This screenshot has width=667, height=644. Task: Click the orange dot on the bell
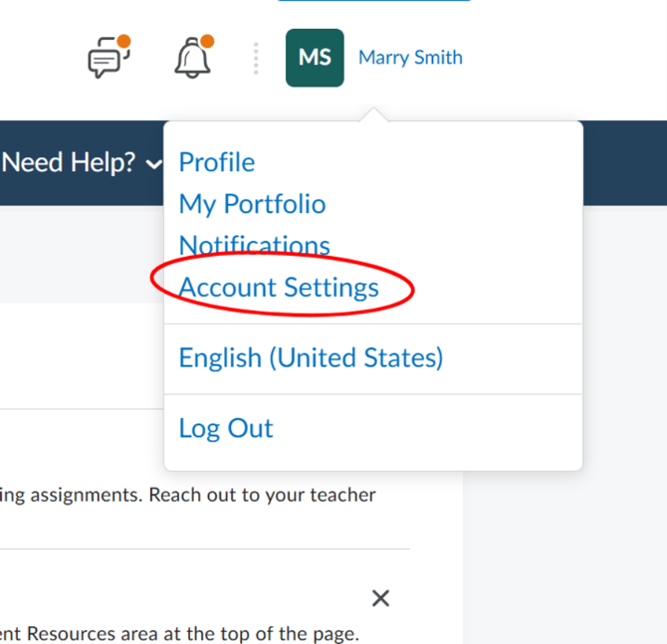click(x=207, y=41)
